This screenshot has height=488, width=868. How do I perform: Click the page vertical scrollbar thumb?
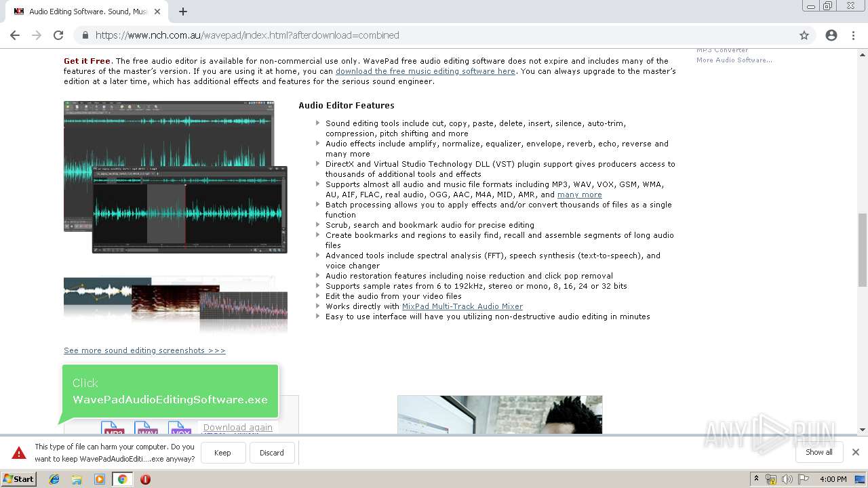coord(863,249)
